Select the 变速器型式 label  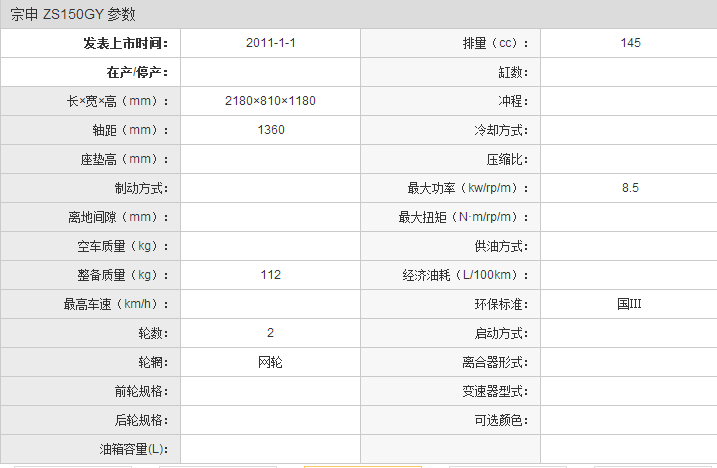click(495, 391)
